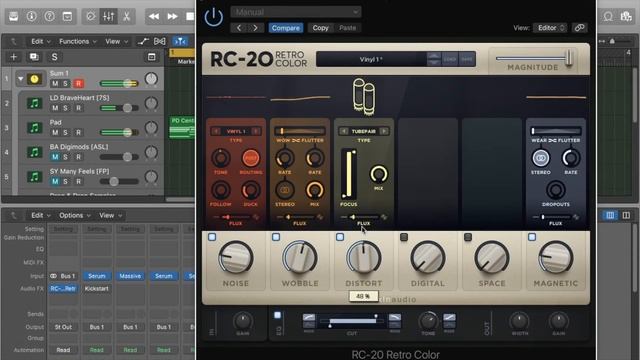Image resolution: width=640 pixels, height=360 pixels.
Task: Select previous Distort type before Tubepair
Action: pyautogui.click(x=344, y=131)
